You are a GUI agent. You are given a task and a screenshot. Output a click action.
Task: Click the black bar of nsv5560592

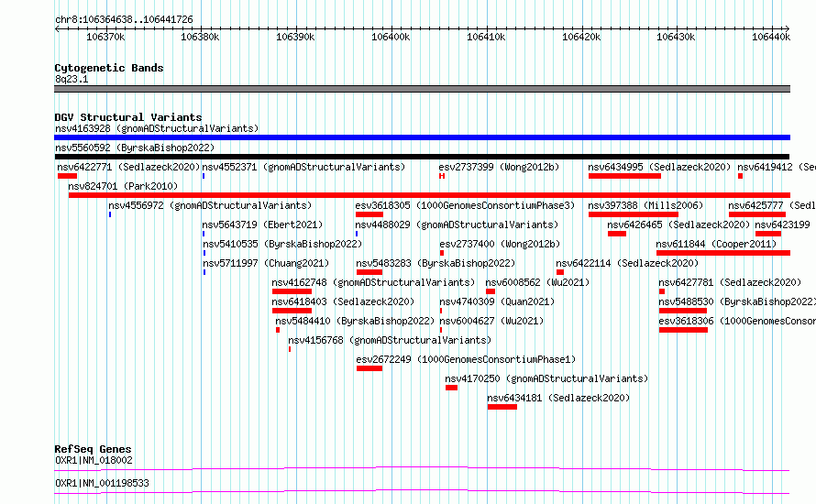(422, 157)
